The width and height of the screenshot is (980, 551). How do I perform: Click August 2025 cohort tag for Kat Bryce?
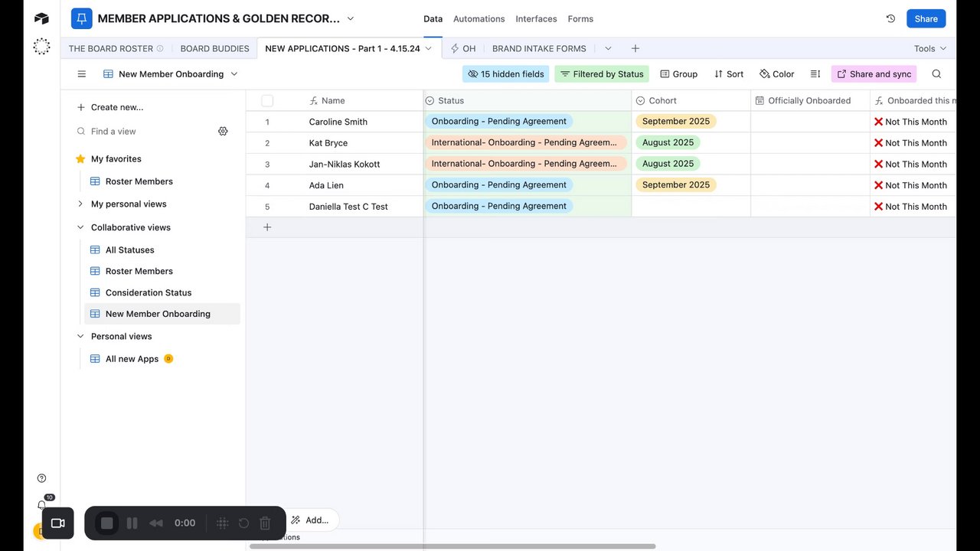pyautogui.click(x=668, y=143)
